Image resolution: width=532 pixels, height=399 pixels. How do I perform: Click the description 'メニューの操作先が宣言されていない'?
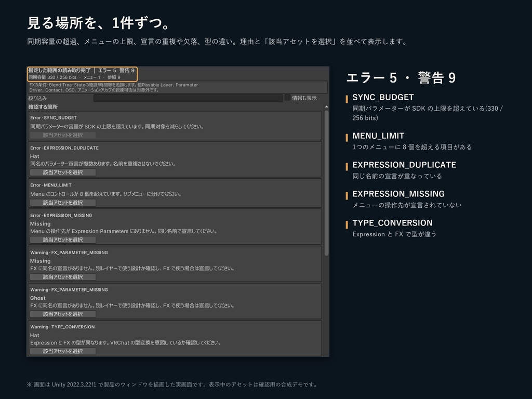[x=407, y=205]
